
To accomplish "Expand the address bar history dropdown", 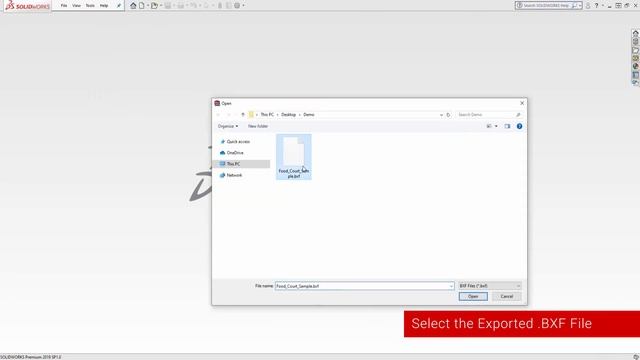I will tap(441, 115).
